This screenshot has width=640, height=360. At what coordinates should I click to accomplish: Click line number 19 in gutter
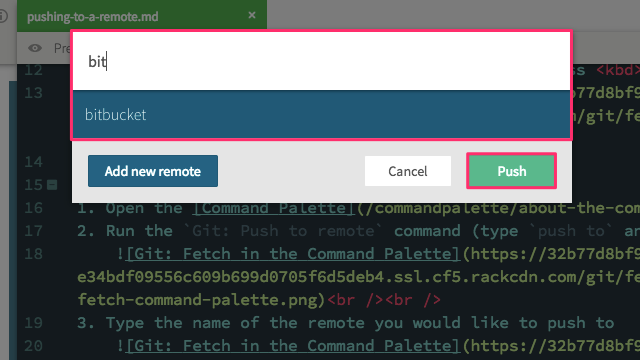point(33,323)
